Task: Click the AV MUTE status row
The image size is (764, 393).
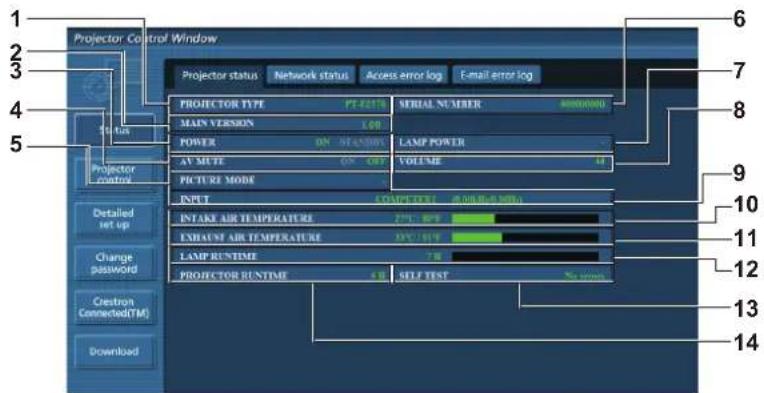Action: (280, 162)
